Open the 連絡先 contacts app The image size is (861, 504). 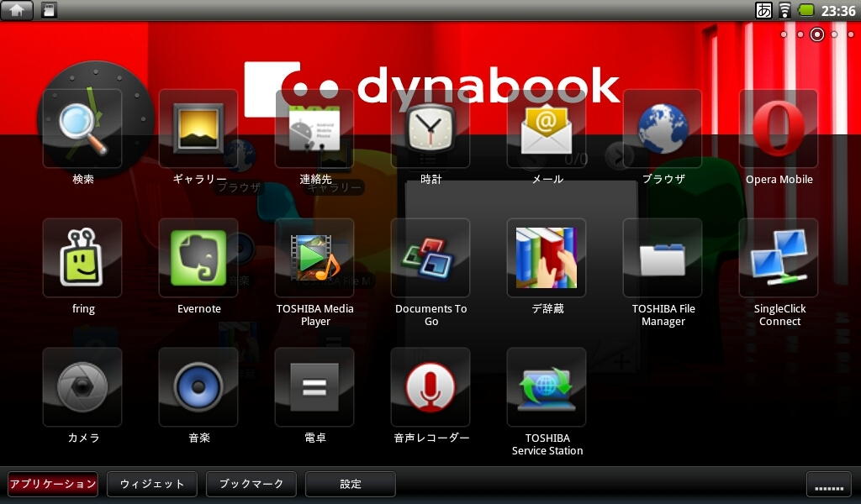[x=314, y=129]
